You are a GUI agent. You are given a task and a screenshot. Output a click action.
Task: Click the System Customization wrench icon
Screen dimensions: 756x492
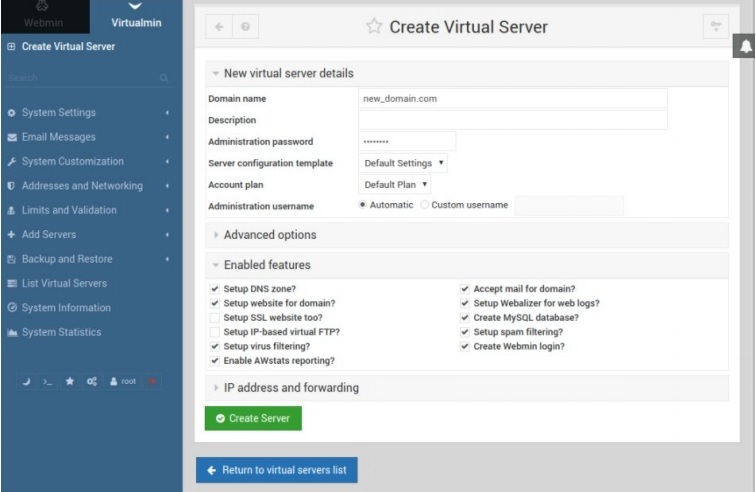pos(12,162)
